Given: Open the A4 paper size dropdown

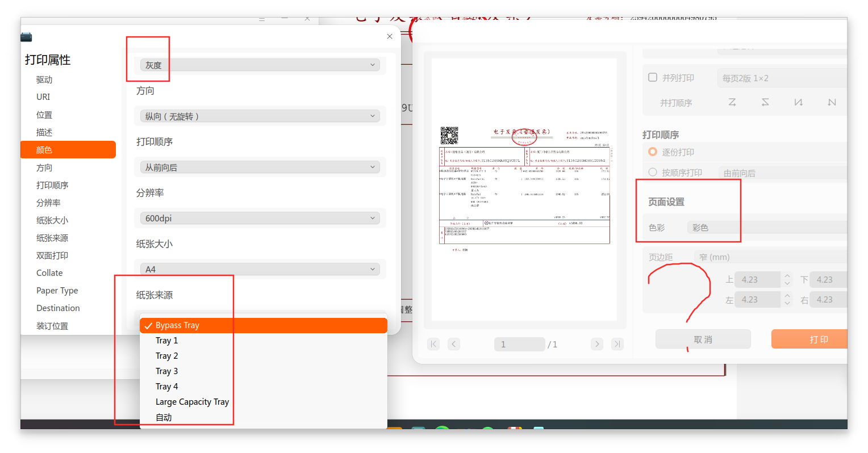Looking at the screenshot, I should click(x=260, y=269).
